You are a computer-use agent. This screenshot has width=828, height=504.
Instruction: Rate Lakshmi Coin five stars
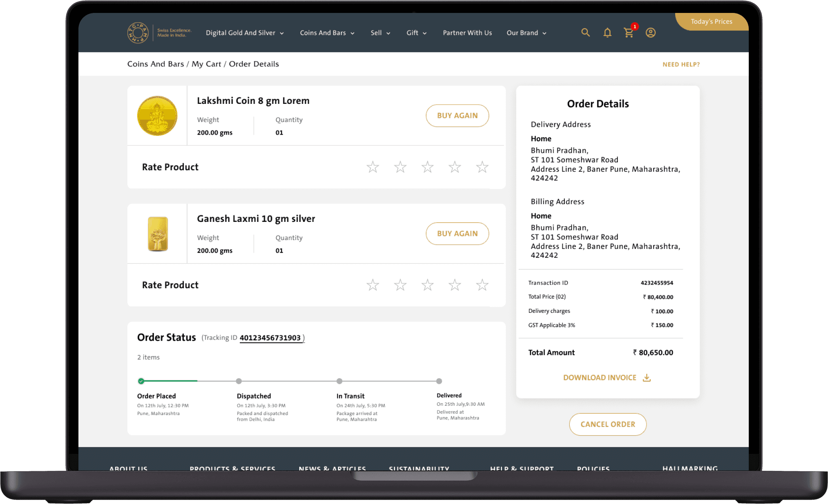pyautogui.click(x=482, y=167)
